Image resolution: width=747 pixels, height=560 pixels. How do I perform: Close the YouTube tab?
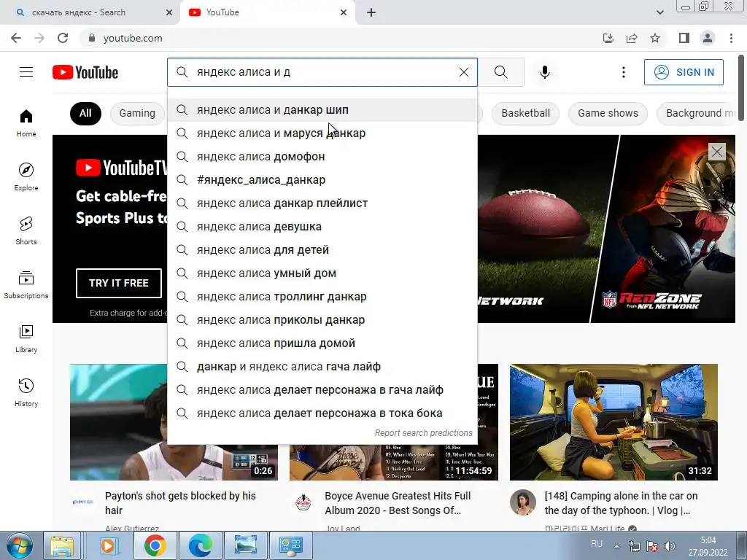pyautogui.click(x=344, y=12)
